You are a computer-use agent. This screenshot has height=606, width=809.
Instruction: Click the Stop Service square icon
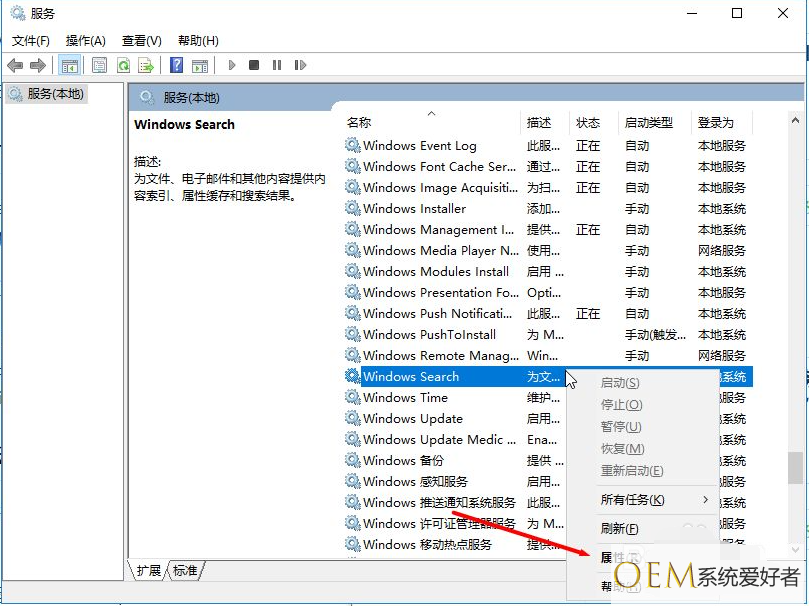click(x=254, y=65)
